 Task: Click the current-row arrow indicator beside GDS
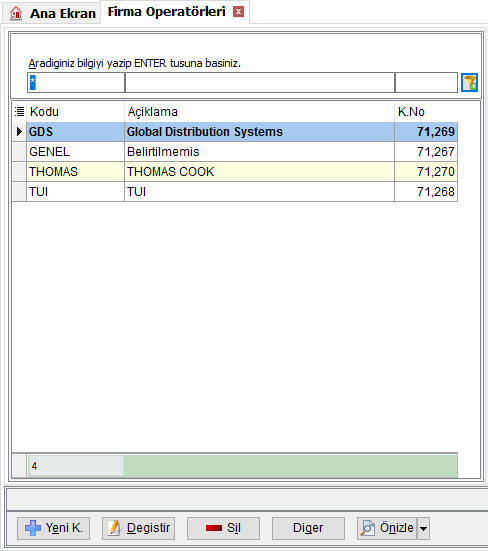coord(19,132)
